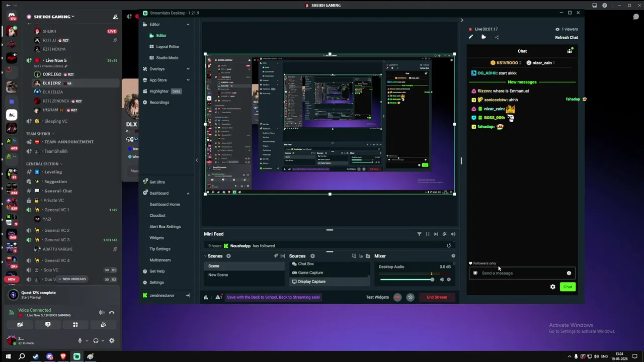
Task: Click the Refresh Chat link
Action: coord(567,37)
